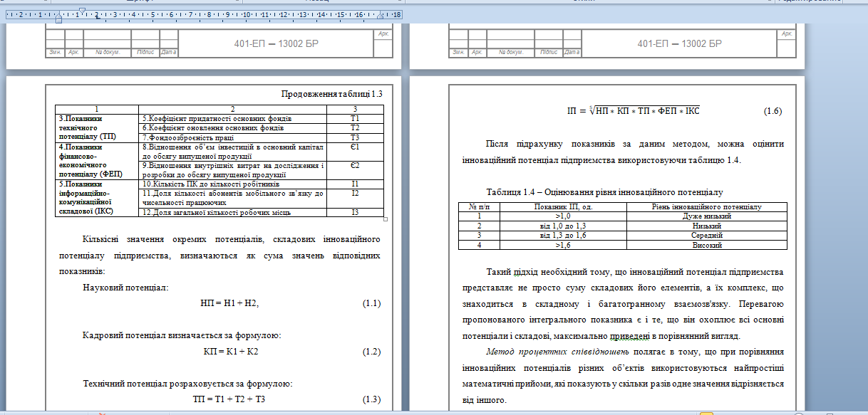Click the header cell '№ п/п'
This screenshot has width=868, height=415.
coord(480,207)
